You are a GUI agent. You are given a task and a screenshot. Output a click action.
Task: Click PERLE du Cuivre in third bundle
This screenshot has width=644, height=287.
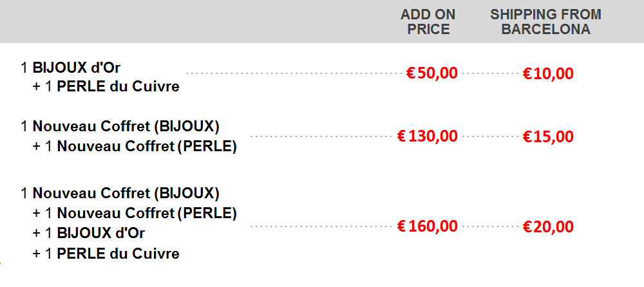pos(118,254)
